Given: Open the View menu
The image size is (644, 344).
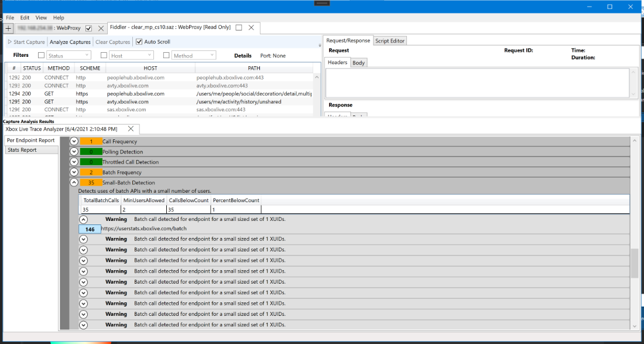Looking at the screenshot, I should point(41,18).
